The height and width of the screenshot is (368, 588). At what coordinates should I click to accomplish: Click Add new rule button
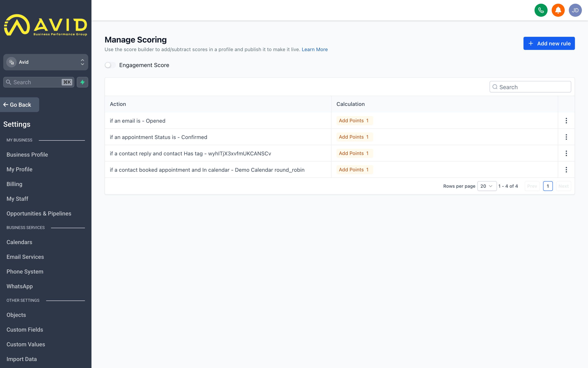pos(549,43)
